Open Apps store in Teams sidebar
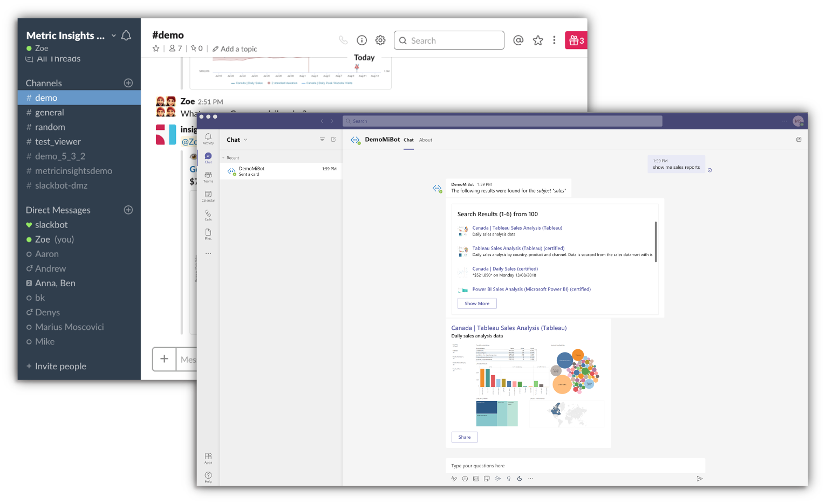Screen dimensions: 826x504 coord(208,458)
